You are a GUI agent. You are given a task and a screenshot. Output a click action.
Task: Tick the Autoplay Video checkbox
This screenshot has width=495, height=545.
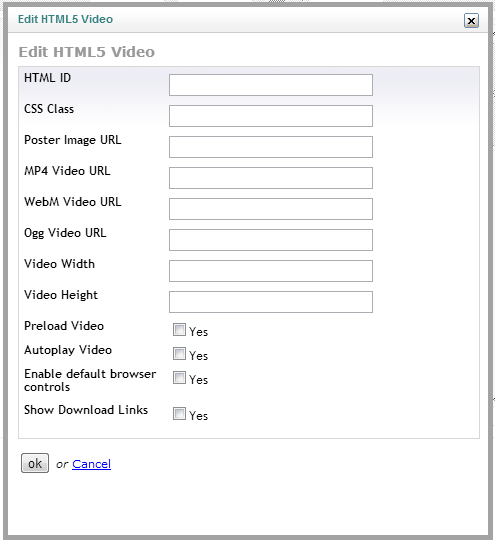179,353
